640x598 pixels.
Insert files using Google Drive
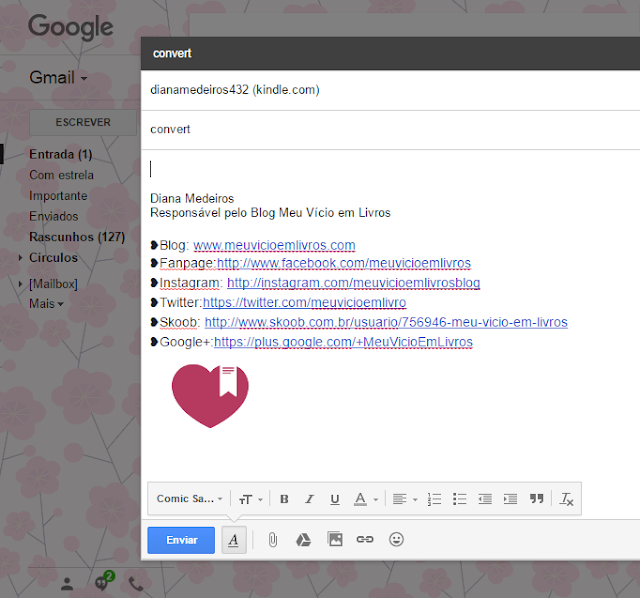pyautogui.click(x=303, y=540)
